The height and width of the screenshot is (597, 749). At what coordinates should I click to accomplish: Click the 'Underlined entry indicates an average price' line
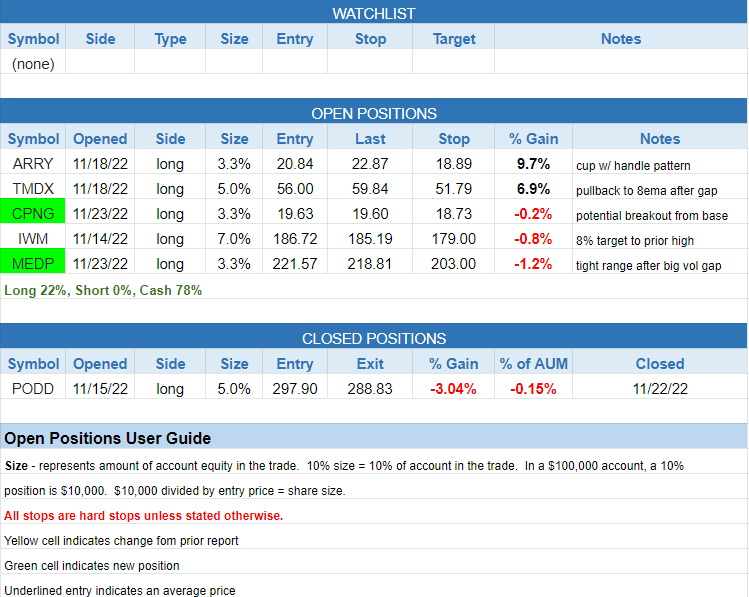point(120,590)
